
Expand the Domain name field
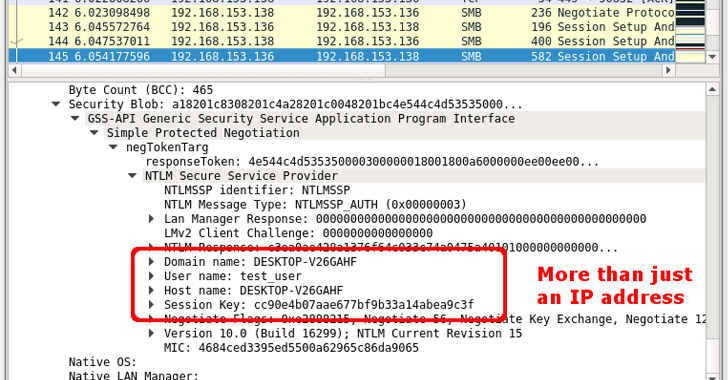pos(151,262)
